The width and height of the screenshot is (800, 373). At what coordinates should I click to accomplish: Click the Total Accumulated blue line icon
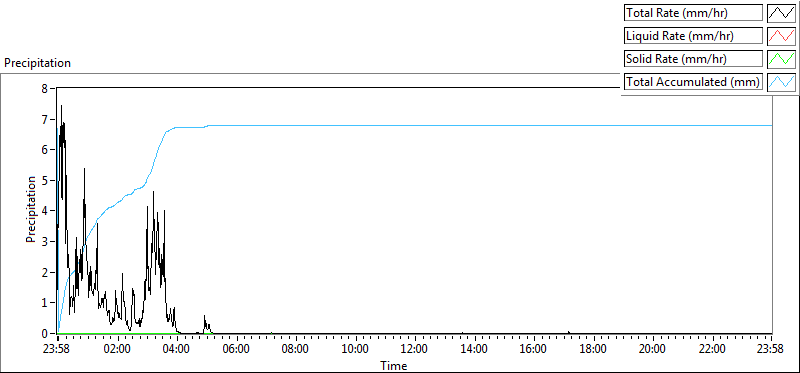782,82
